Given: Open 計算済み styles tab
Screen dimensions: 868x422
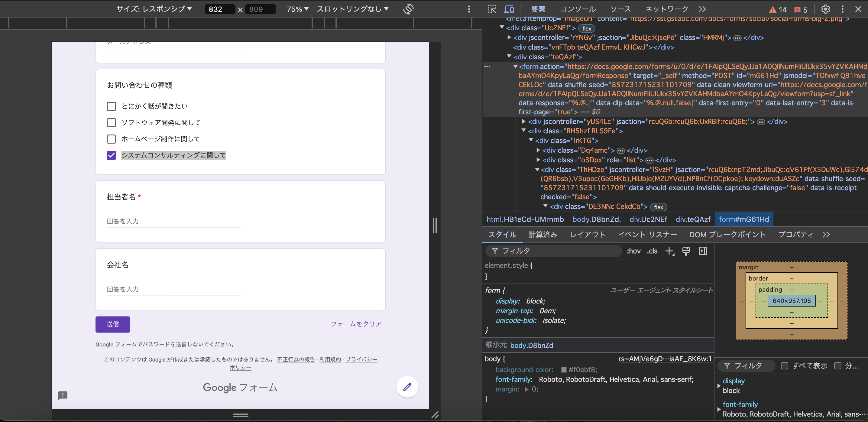Looking at the screenshot, I should tap(543, 235).
